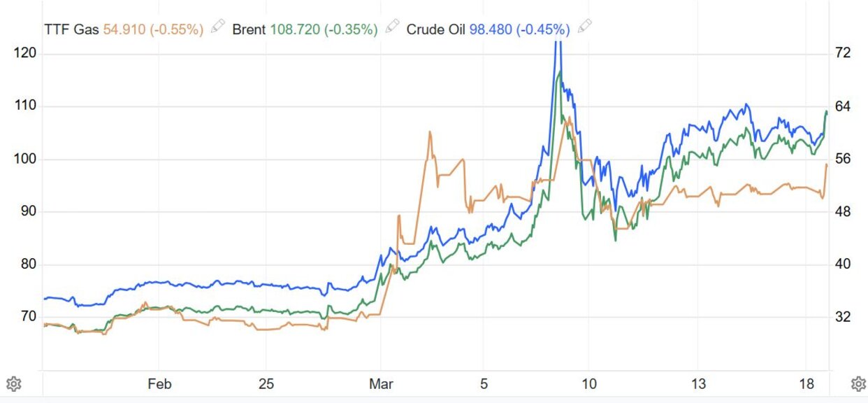Click the Mar label on time axis

(x=381, y=385)
